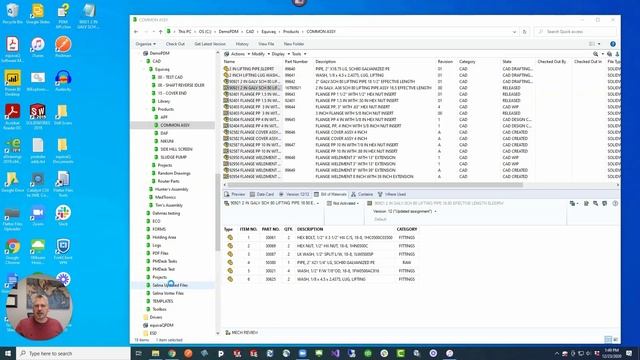
Task: Refresh the explorer address bar
Action: click(x=524, y=31)
